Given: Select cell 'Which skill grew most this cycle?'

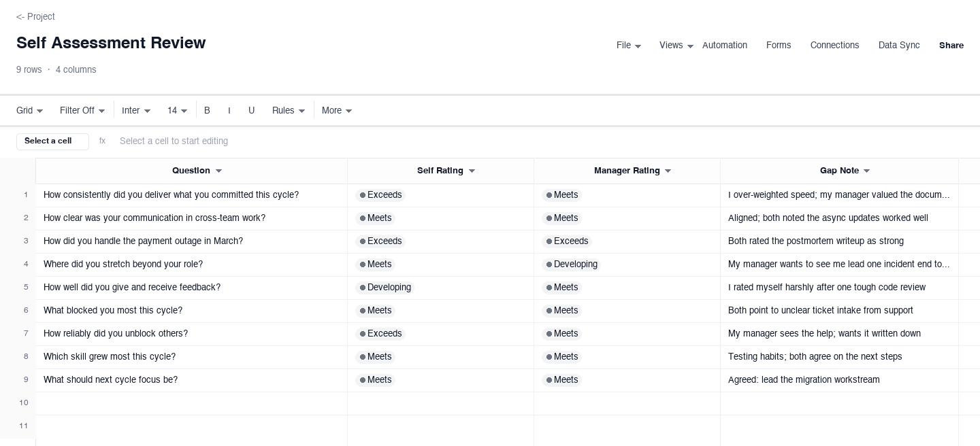Looking at the screenshot, I should 191,357.
